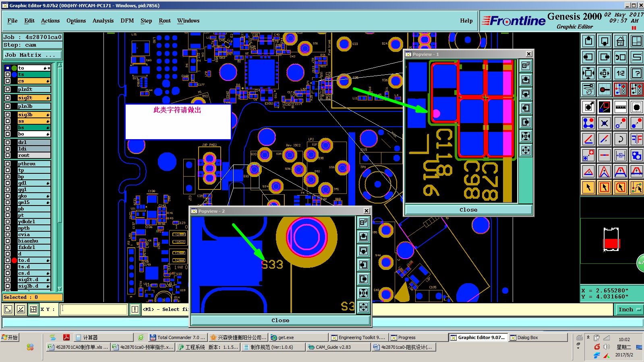This screenshot has height=362, width=644.
Task: Click the pan left icon in the toolbar
Action: tap(588, 57)
